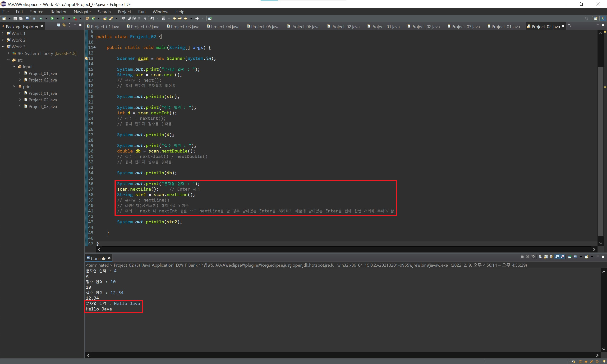607x364 pixels.
Task: Collapse the print package folder
Action: coord(14,86)
